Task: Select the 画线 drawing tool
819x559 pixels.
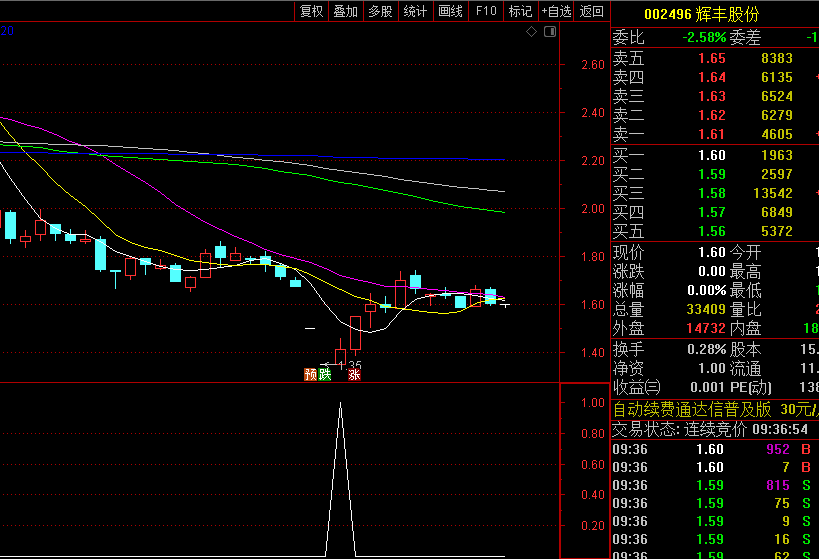Action: tap(450, 11)
